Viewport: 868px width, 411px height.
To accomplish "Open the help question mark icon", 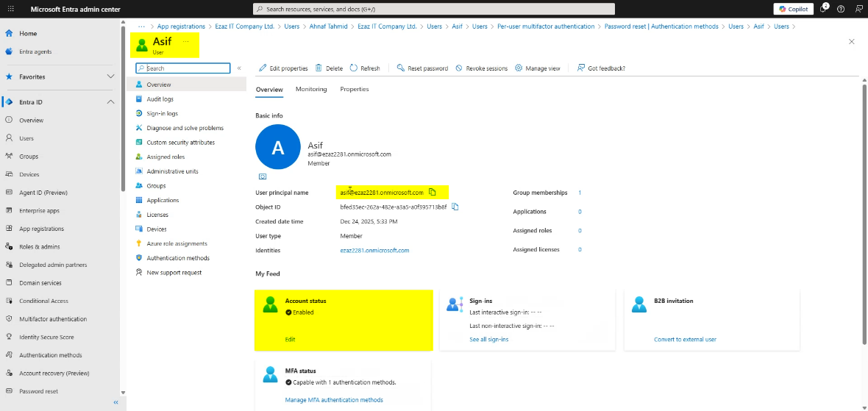I will coord(841,10).
